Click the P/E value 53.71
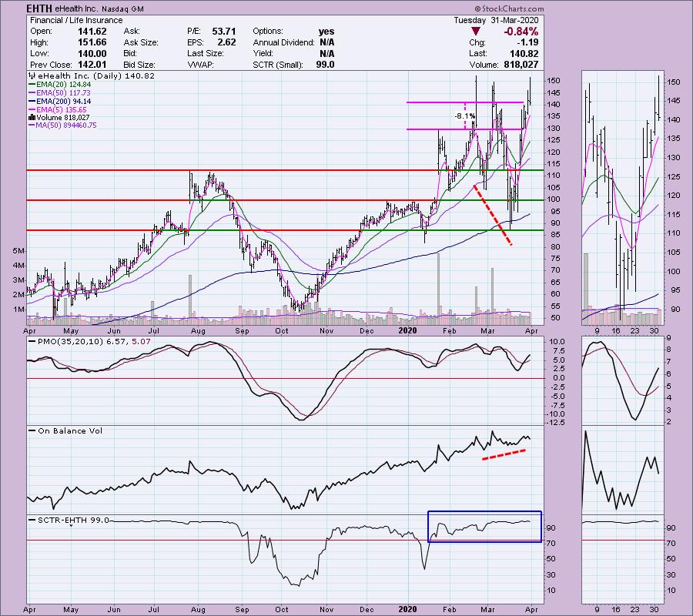Viewport: 693px width, 616px height. tap(223, 32)
